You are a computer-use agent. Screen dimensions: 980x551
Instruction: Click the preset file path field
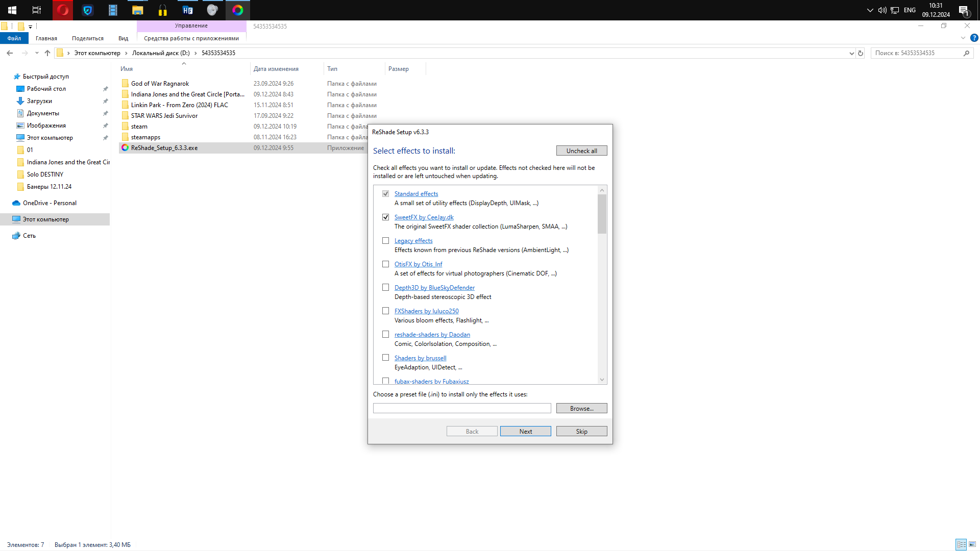462,409
